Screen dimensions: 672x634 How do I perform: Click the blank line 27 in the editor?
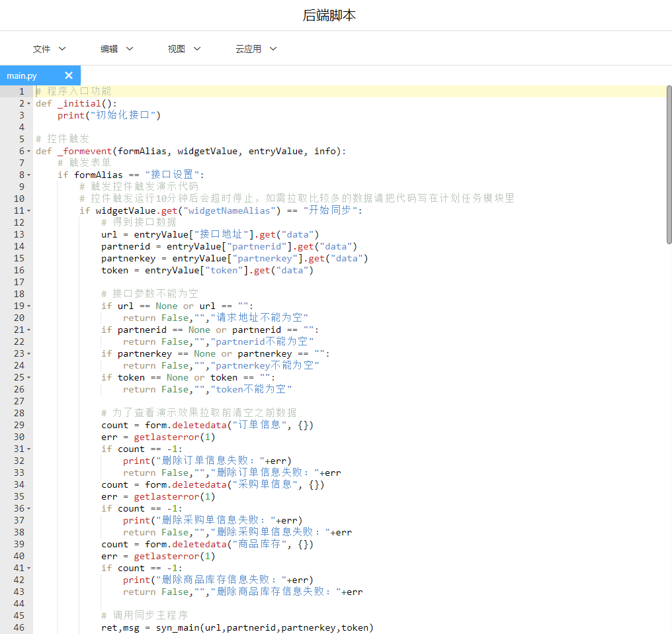coord(265,401)
